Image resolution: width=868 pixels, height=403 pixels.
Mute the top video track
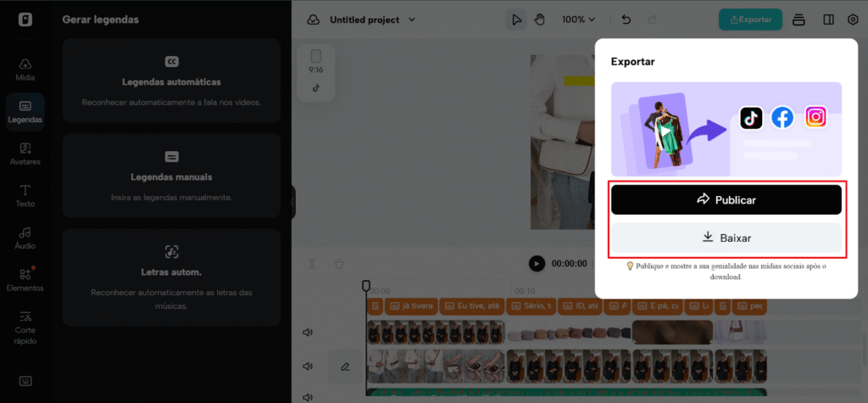(x=308, y=332)
